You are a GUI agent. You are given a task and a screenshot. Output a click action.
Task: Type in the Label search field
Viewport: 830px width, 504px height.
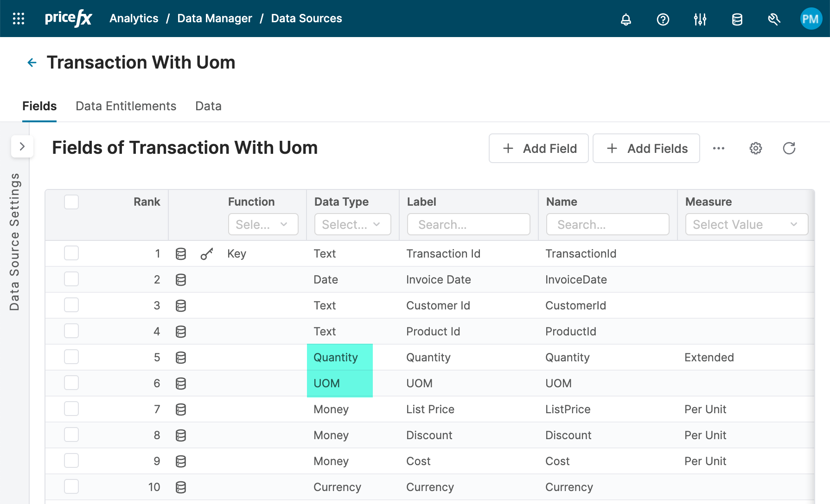(x=468, y=224)
